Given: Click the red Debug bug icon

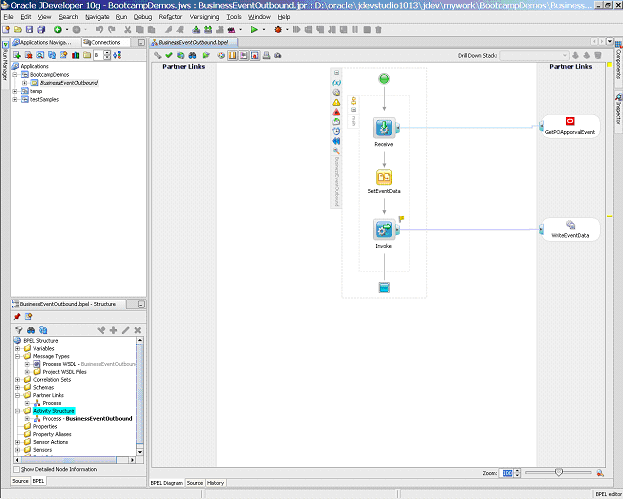Looking at the screenshot, I should tap(278, 29).
